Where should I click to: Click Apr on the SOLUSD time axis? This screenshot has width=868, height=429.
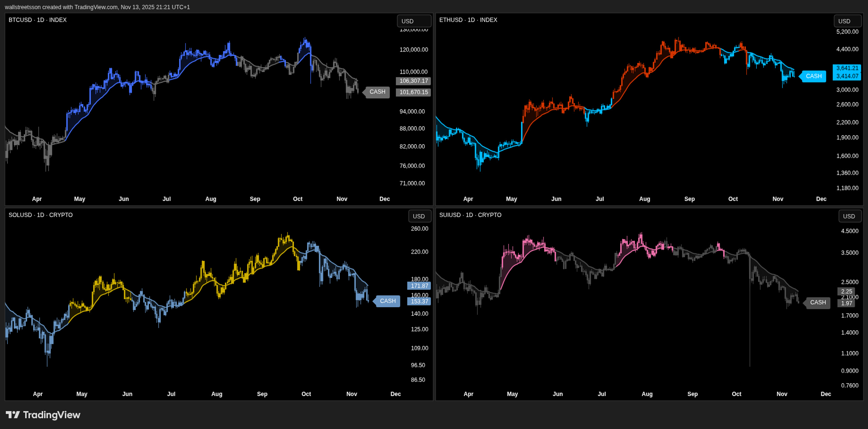click(38, 394)
